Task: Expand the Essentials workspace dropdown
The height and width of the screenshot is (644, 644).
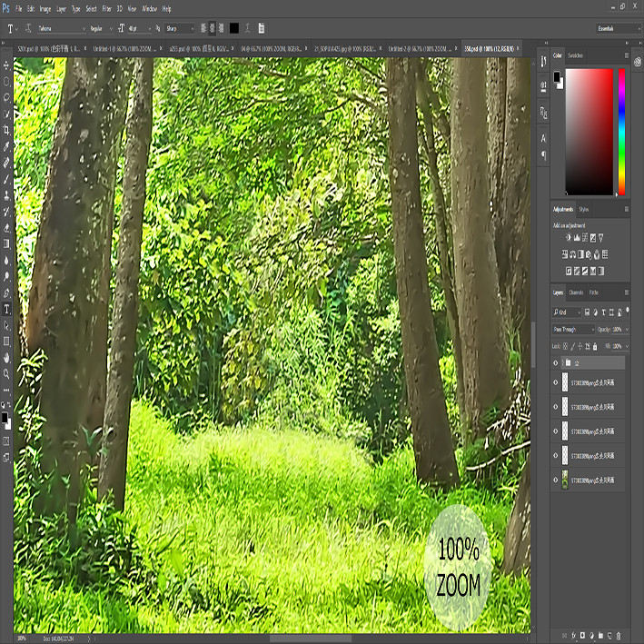Action: (619, 28)
